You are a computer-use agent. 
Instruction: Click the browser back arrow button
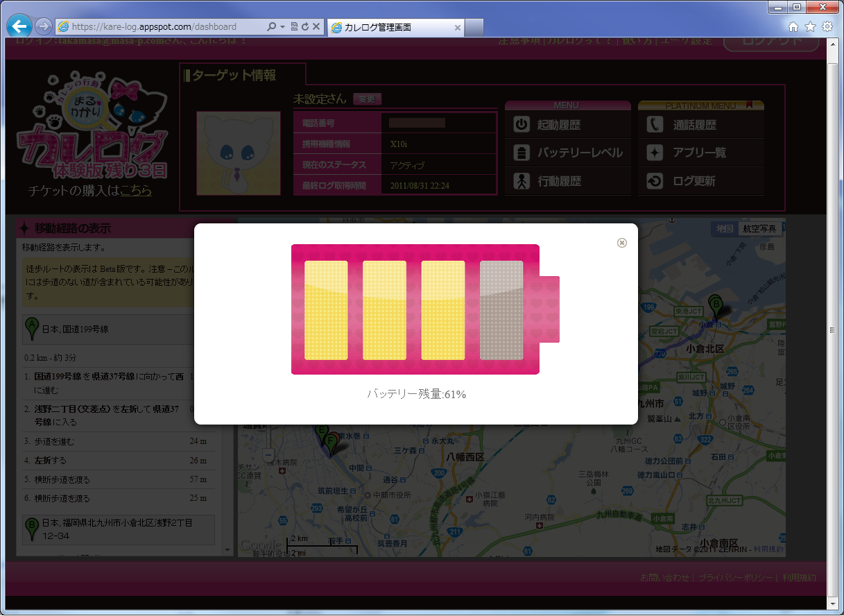tap(20, 27)
